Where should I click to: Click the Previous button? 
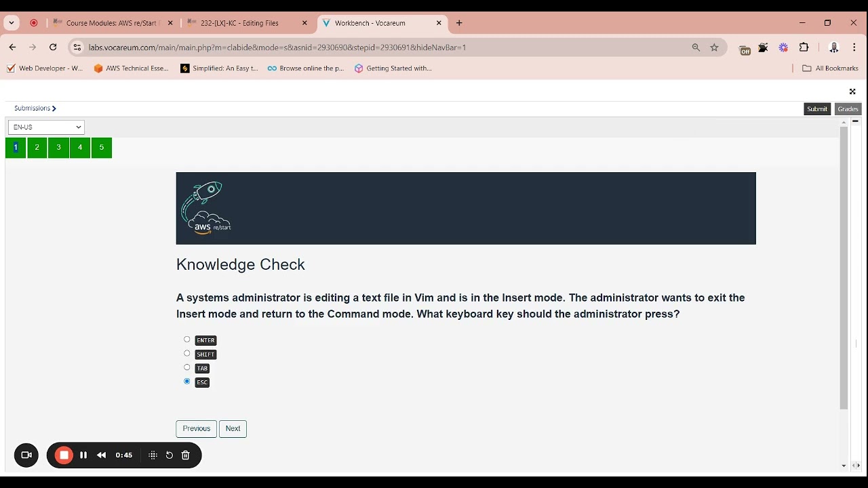197,428
